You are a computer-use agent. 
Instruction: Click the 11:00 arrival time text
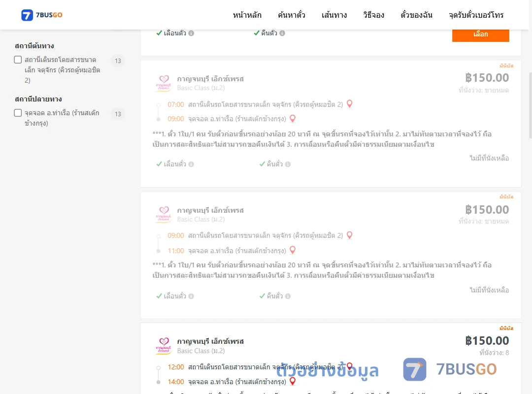(176, 251)
